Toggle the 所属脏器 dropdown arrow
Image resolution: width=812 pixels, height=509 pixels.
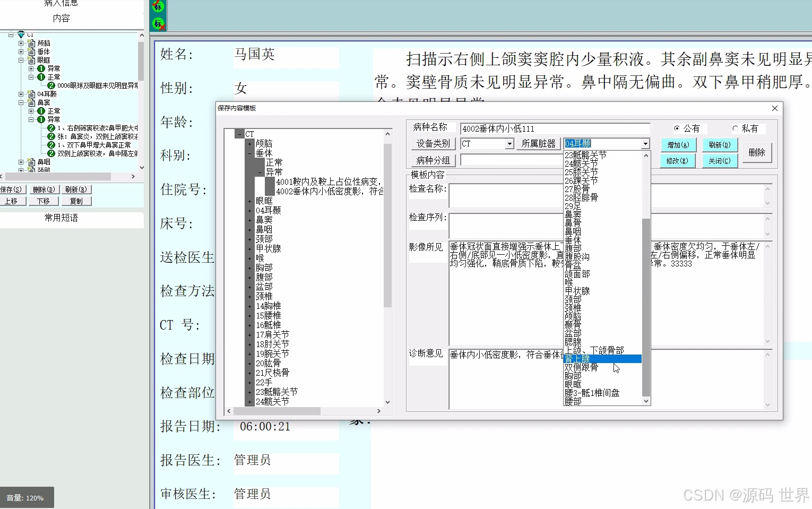(x=645, y=144)
